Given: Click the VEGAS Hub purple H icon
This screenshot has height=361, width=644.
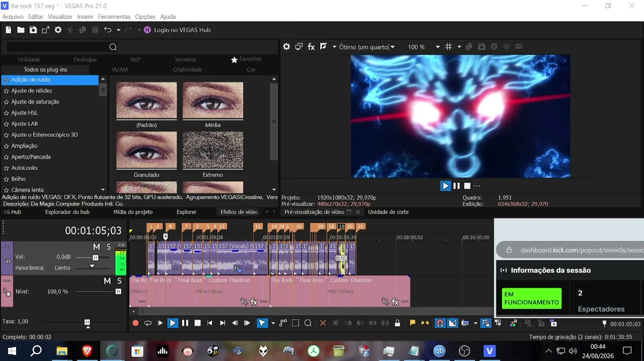Looking at the screenshot, I should [147, 30].
